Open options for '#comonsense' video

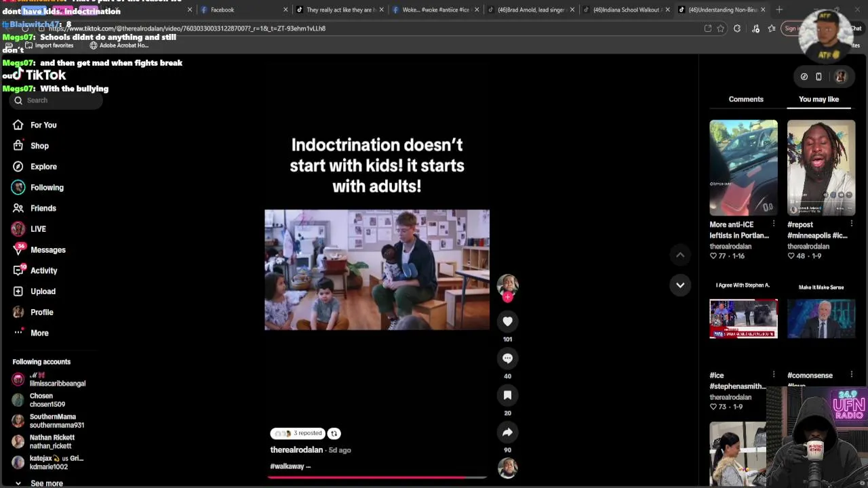tap(851, 375)
